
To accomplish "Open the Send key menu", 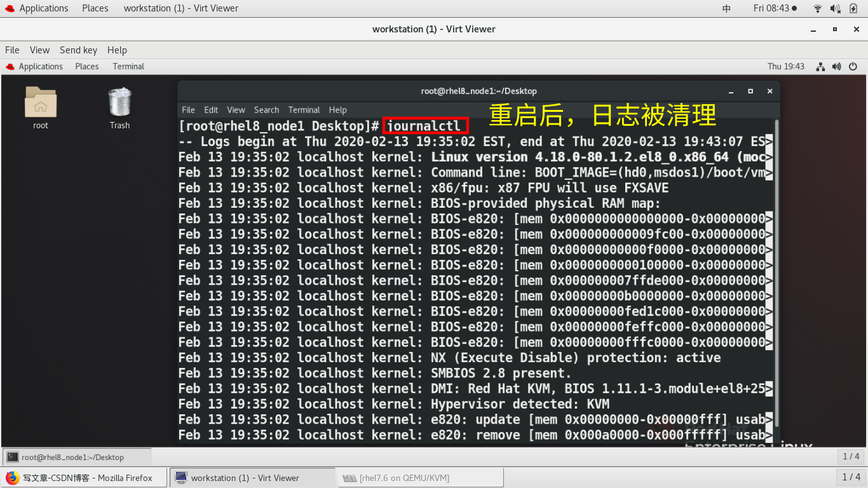I will coord(78,50).
